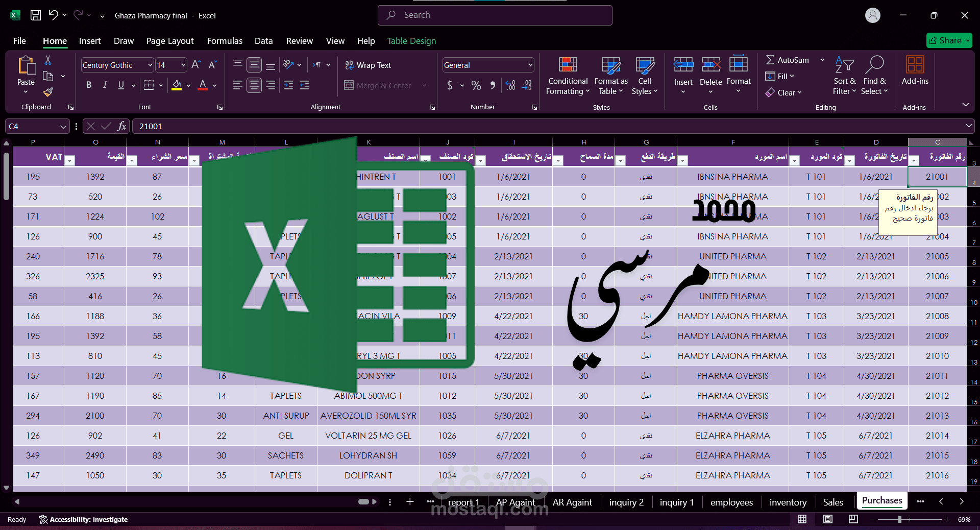Open Sort & Filter
The image size is (980, 530).
click(x=845, y=76)
